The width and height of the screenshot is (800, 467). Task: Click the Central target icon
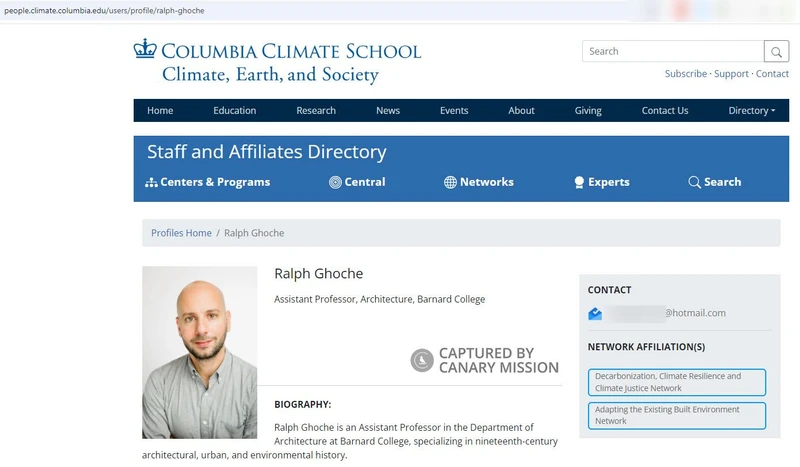pos(335,182)
